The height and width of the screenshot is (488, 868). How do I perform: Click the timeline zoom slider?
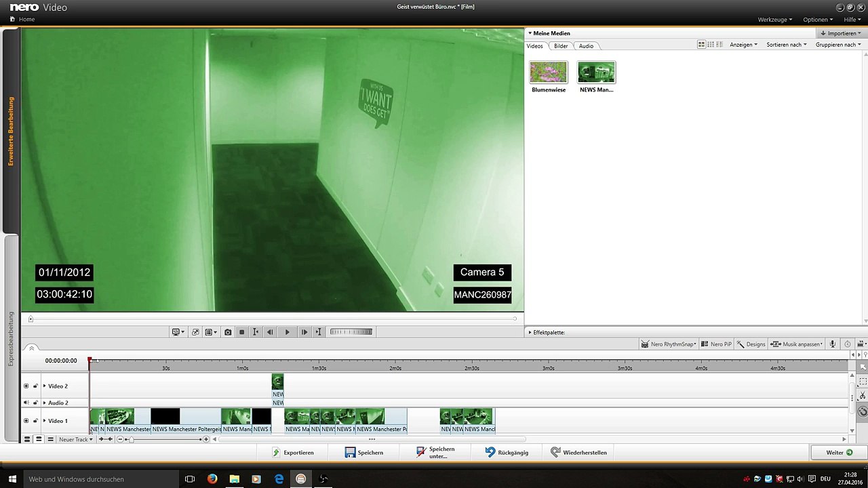point(163,440)
